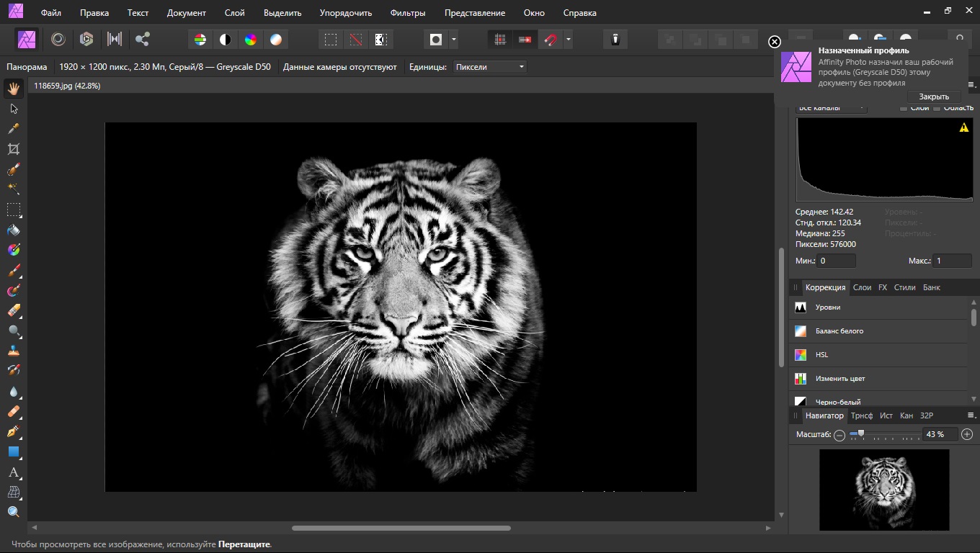Pick the Flood Fill bucket tool
This screenshot has height=553, width=980.
coord(13,230)
